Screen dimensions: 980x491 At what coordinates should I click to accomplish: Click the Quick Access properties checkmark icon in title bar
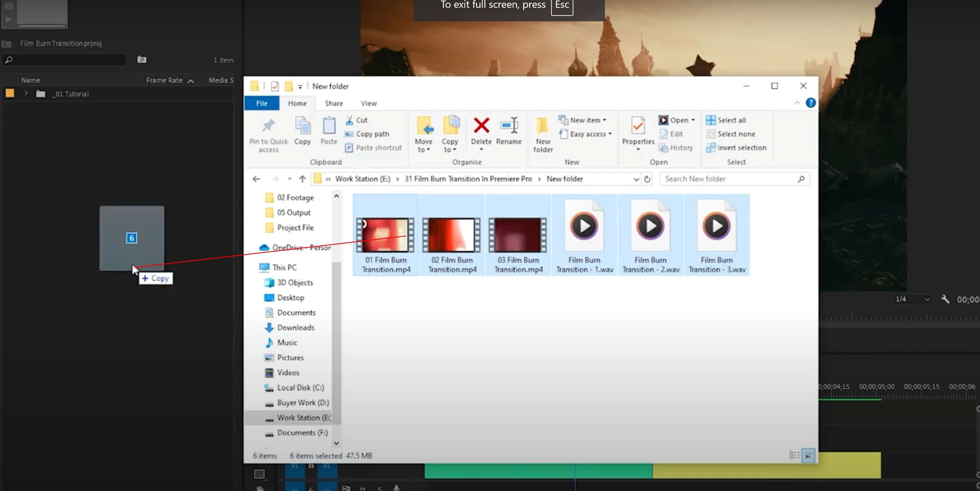275,87
